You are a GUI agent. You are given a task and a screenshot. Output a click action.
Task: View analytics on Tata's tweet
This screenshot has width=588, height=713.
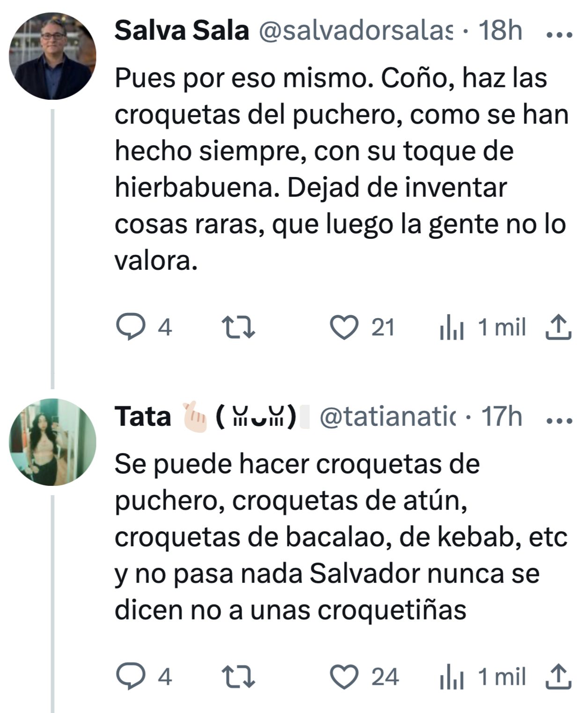click(x=452, y=677)
